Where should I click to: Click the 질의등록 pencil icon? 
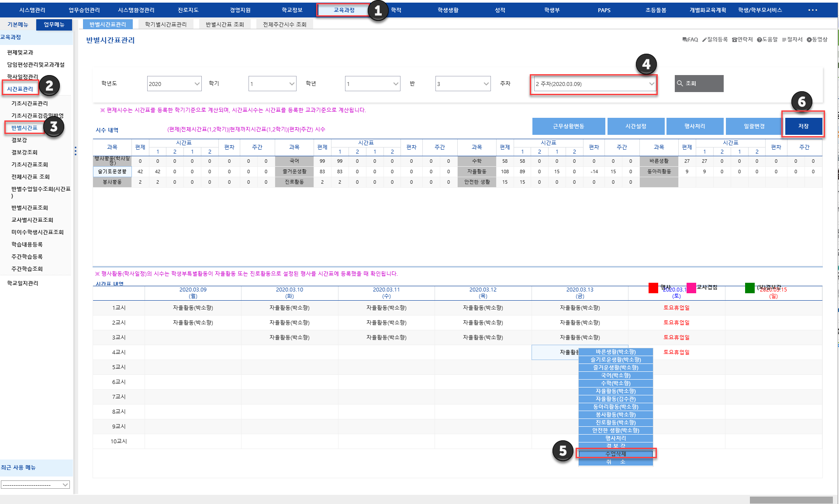coord(704,40)
